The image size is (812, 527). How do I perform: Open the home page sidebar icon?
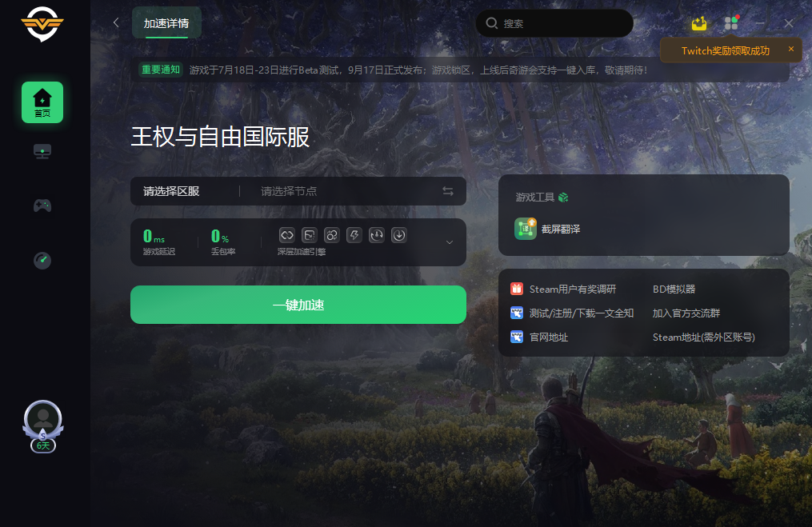pyautogui.click(x=42, y=102)
